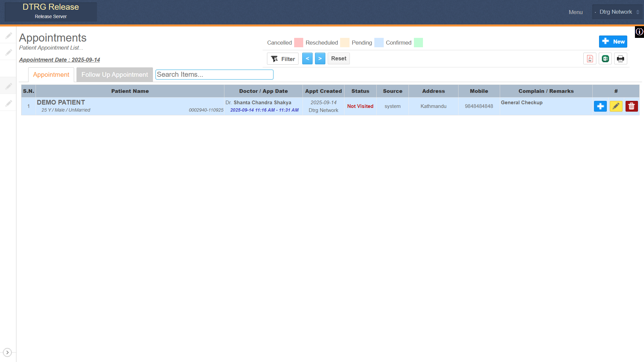The image size is (644, 362).
Task: Export appointment list to Excel
Action: click(x=605, y=59)
